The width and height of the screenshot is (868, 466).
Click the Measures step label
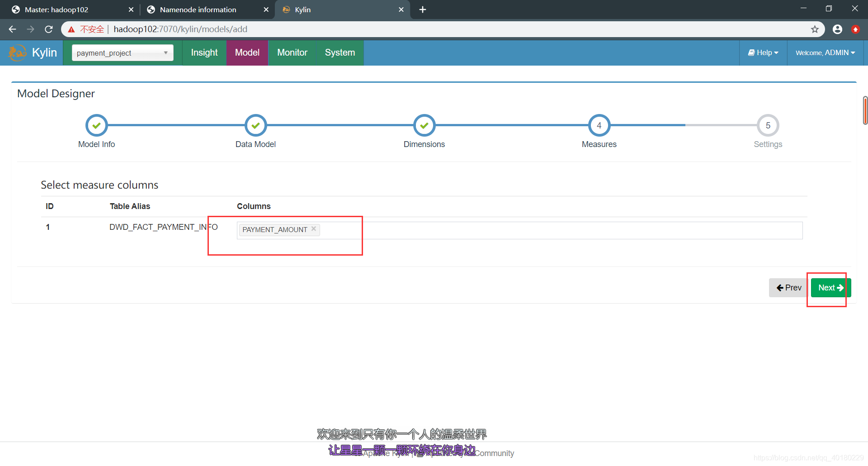coord(599,144)
